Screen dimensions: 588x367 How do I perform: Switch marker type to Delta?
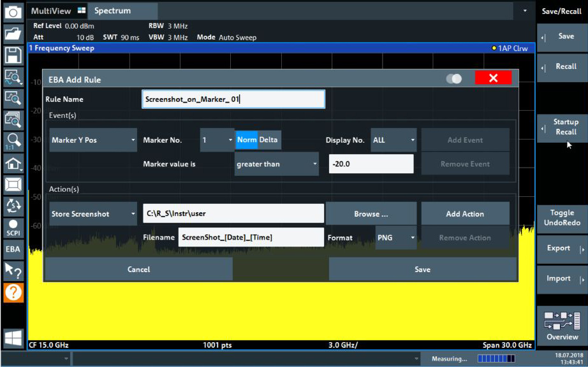pos(268,140)
